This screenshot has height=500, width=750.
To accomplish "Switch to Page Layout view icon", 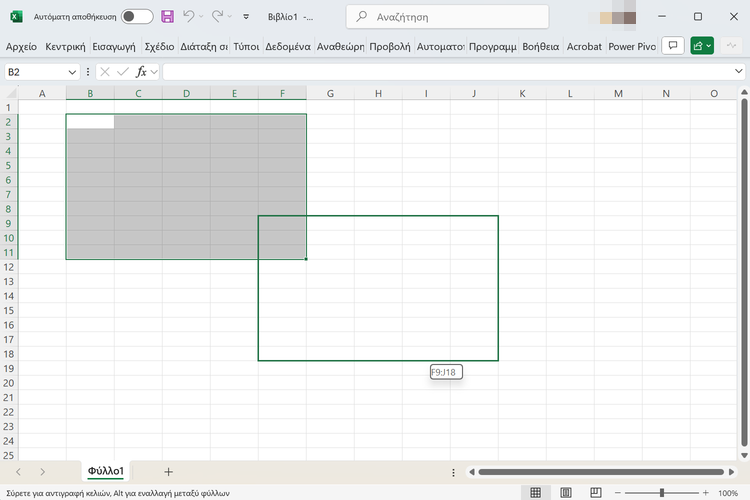I will pyautogui.click(x=566, y=492).
